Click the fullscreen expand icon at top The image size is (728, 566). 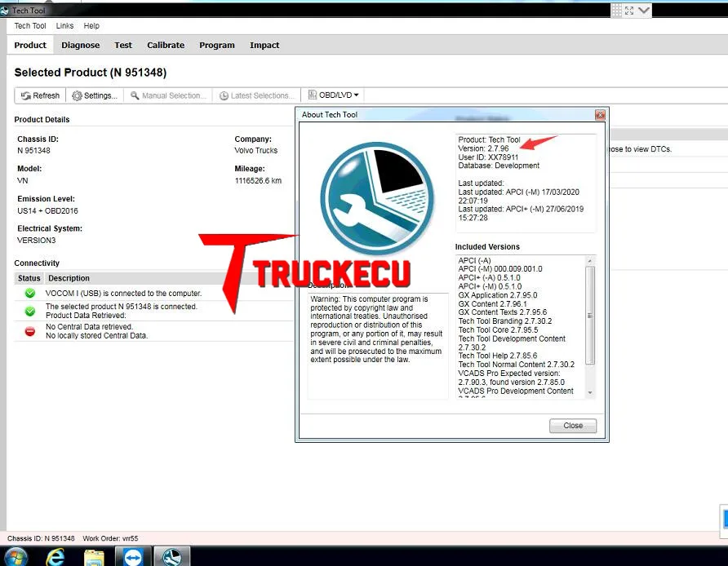[629, 11]
